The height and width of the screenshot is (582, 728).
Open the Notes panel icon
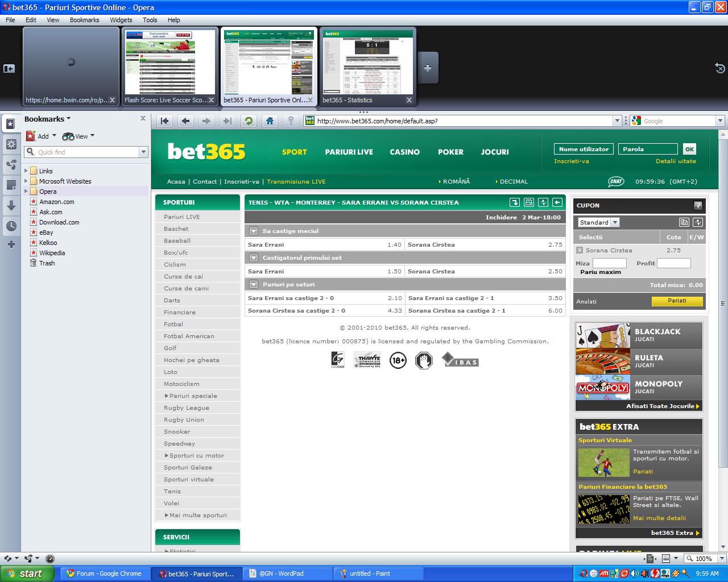[x=11, y=185]
